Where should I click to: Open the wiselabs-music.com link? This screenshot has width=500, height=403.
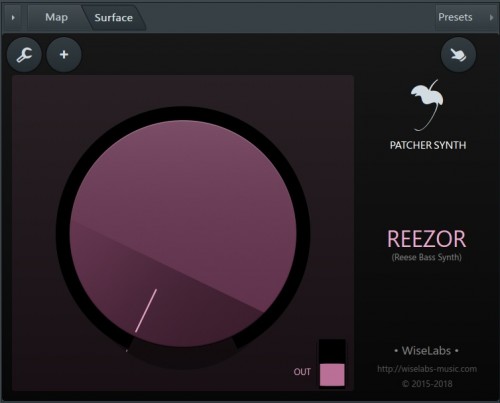[x=427, y=369]
